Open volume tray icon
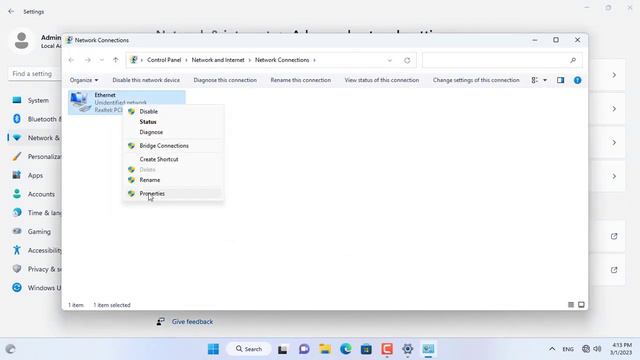Screen dimensions: 640x360 597,349
